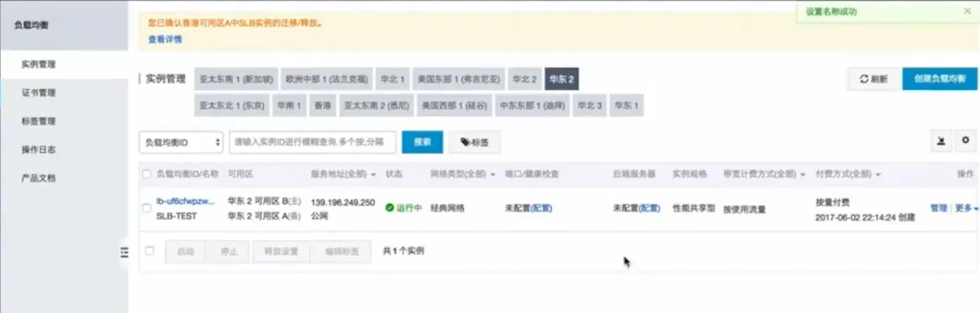Click 配置 link under 端口/健康检查
980x313 pixels.
[x=541, y=208]
